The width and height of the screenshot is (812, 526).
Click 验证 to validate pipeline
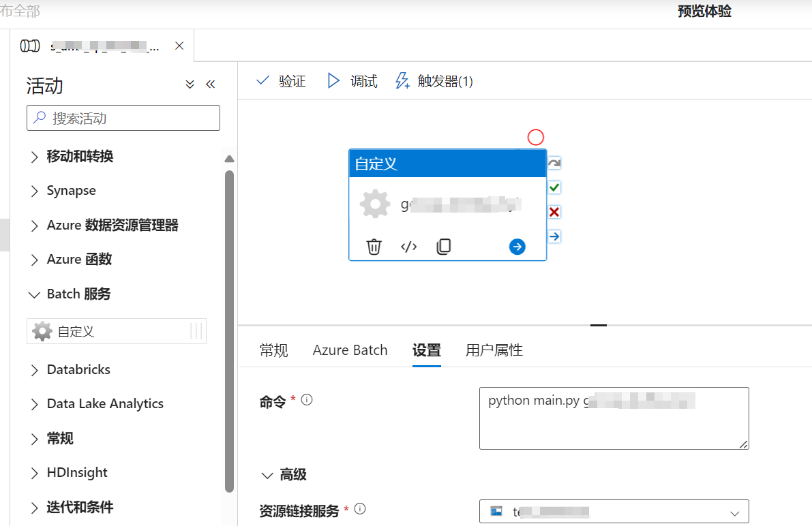281,81
